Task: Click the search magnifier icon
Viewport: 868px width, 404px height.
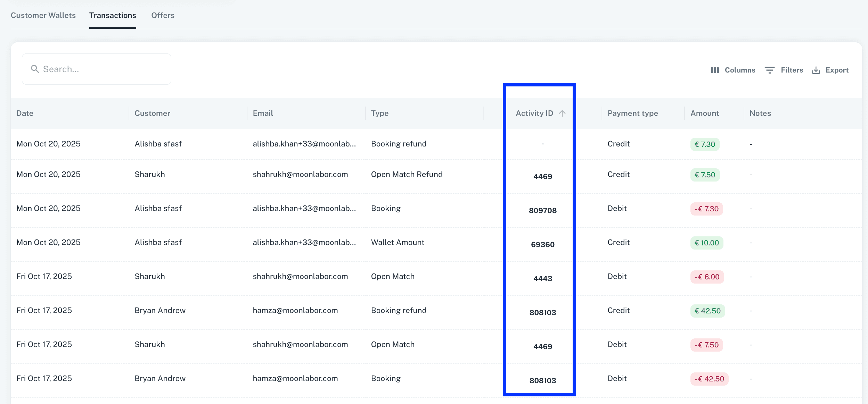Action: [34, 69]
